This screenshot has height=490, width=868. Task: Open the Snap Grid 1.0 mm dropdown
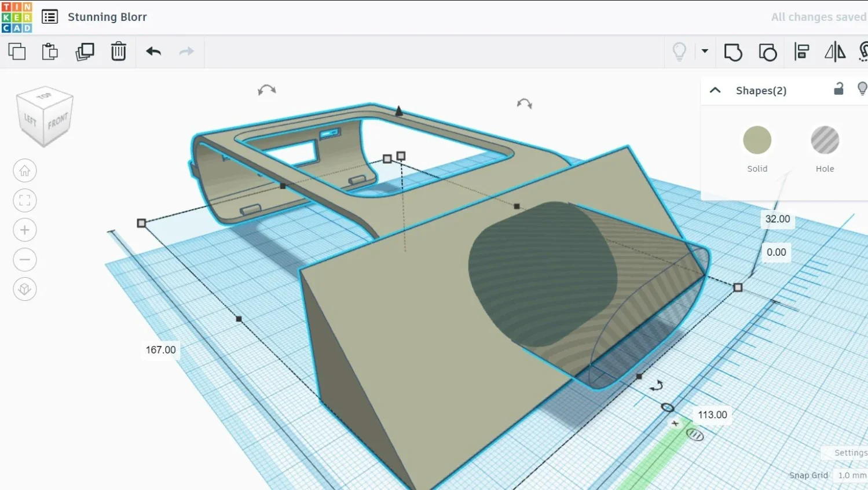coord(851,475)
